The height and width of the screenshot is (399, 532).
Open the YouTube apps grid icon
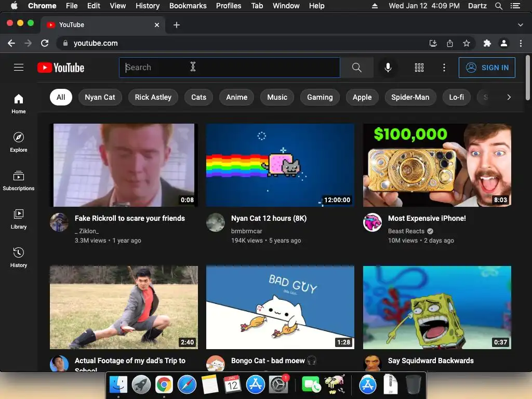point(419,68)
